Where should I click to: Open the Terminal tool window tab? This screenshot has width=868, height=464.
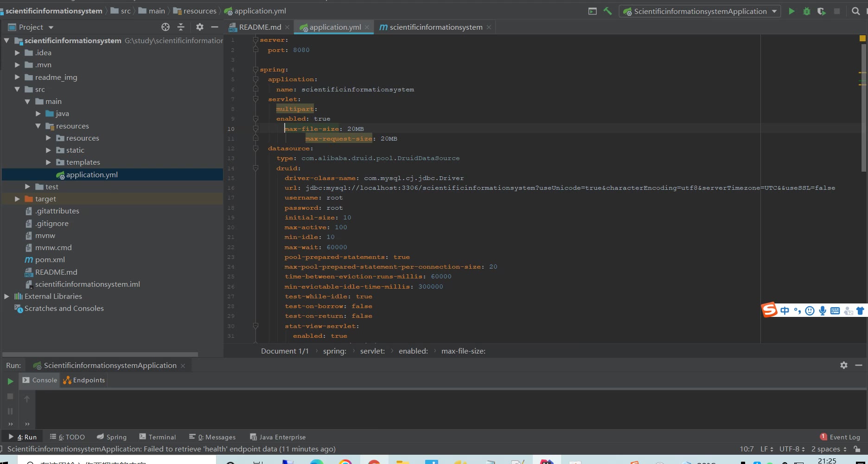tap(157, 437)
